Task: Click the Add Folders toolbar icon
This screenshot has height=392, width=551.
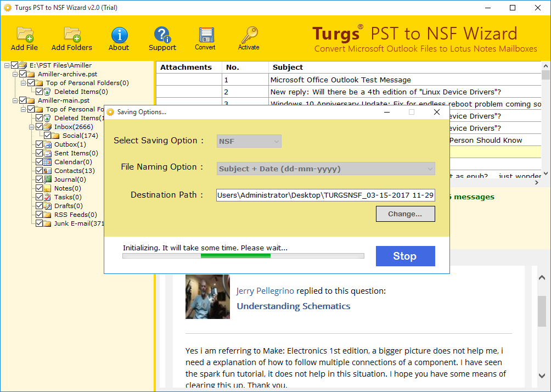Action: tap(72, 34)
